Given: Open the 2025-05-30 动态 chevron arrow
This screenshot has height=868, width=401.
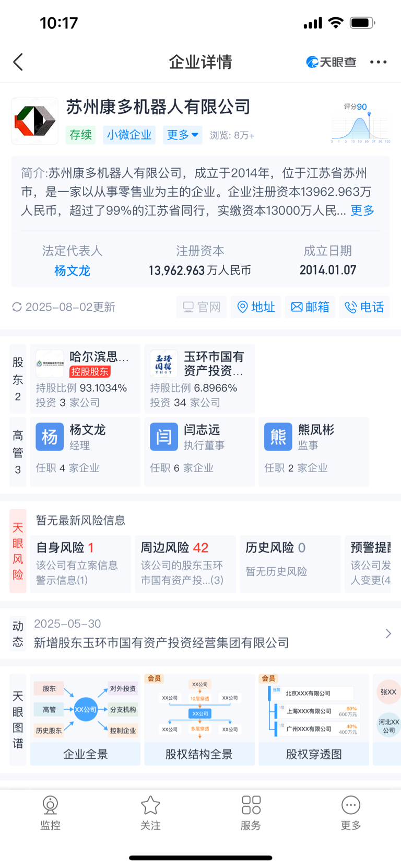Looking at the screenshot, I should coord(388,634).
